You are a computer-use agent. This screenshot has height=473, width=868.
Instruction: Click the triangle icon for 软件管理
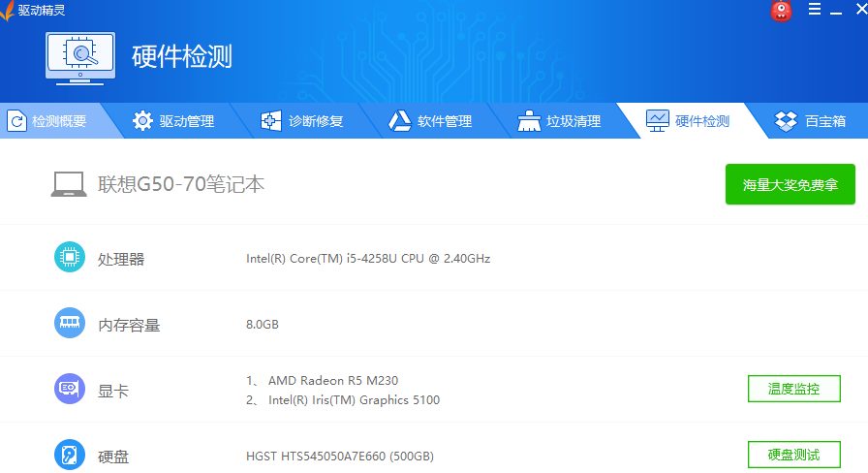point(400,121)
